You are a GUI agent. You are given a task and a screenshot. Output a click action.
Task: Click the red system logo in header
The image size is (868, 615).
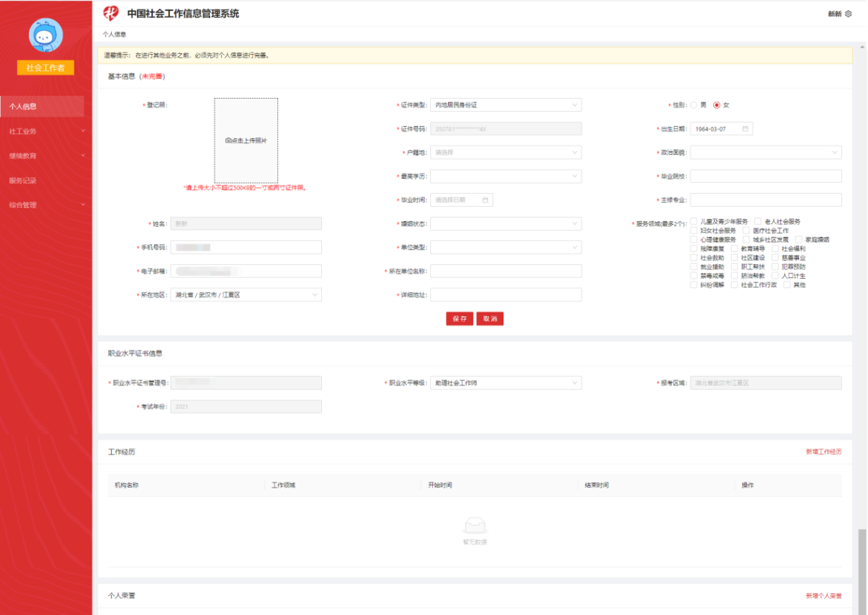[111, 13]
